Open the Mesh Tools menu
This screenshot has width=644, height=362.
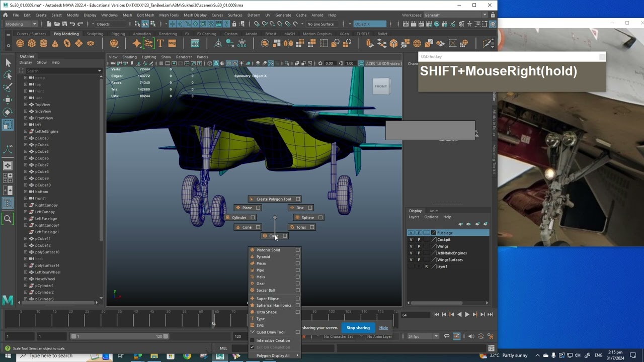[169, 15]
